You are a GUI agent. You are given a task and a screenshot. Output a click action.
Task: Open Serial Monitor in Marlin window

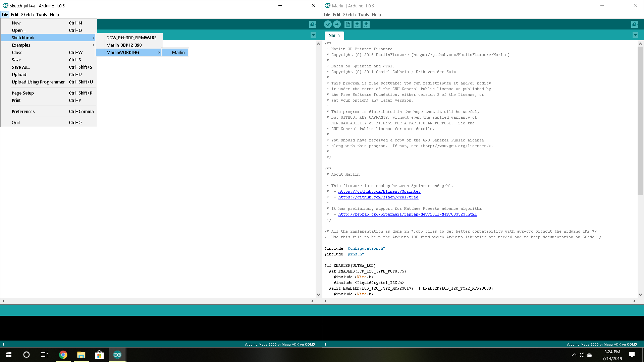pyautogui.click(x=635, y=24)
